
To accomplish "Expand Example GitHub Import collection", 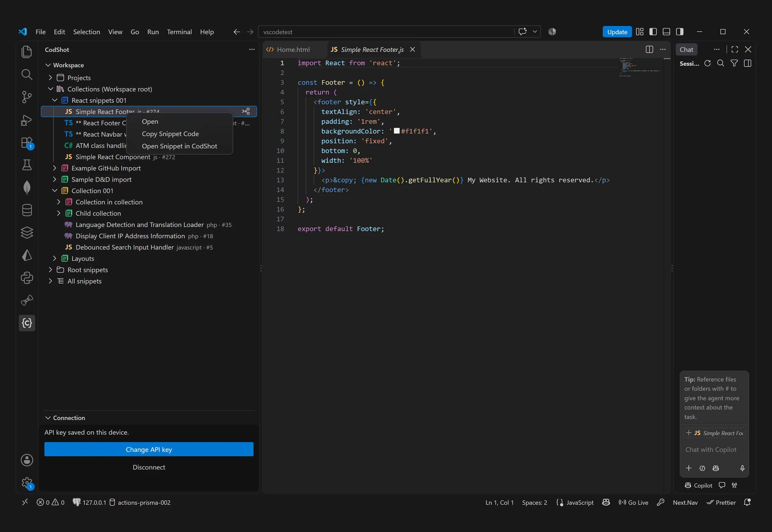I will (x=54, y=168).
